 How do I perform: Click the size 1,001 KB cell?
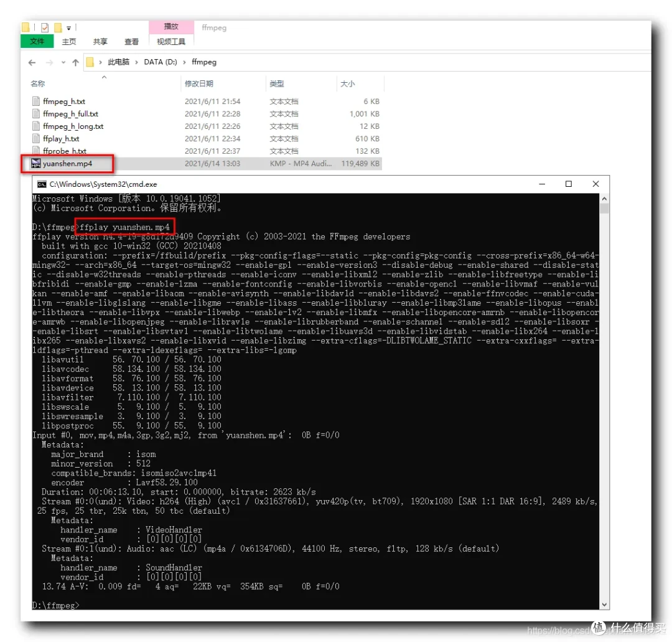(x=364, y=114)
